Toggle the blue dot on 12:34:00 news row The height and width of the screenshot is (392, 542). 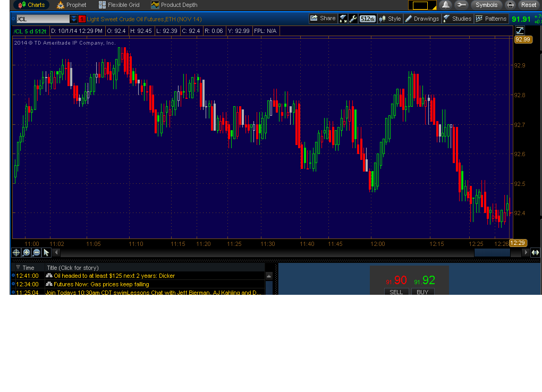[13, 284]
